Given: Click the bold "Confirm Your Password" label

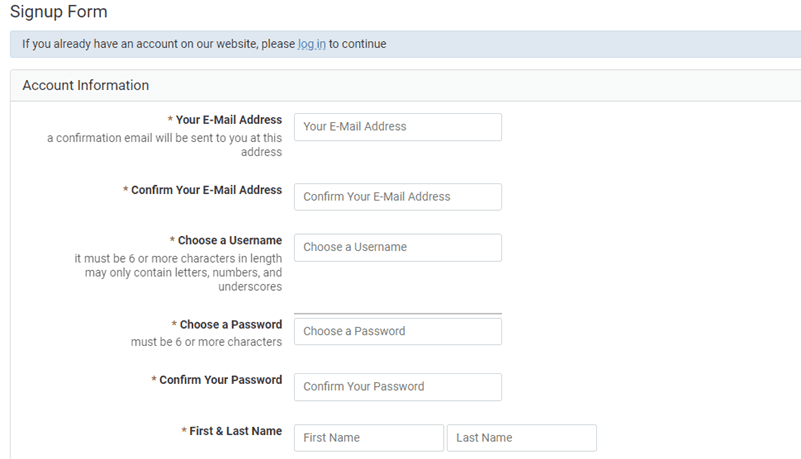Looking at the screenshot, I should tap(220, 380).
